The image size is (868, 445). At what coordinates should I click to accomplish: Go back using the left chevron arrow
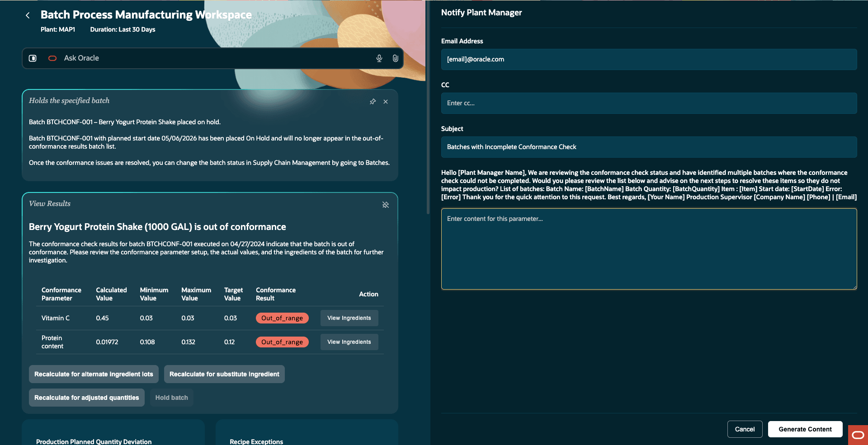pos(28,15)
